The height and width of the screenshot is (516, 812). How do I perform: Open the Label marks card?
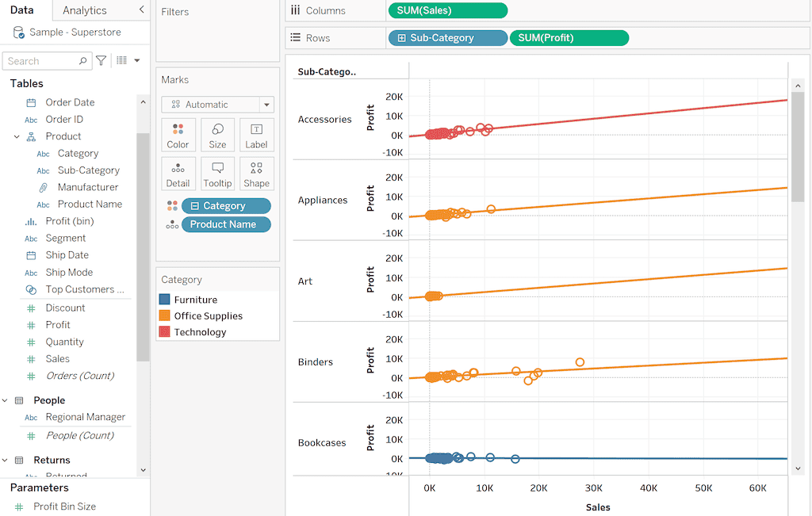256,135
